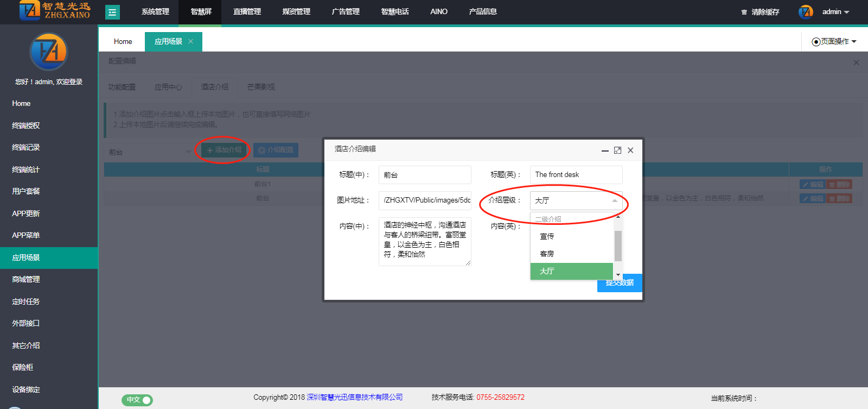868x409 pixels.
Task: Minimize the 酒店介绍编辑 dialog
Action: click(605, 150)
